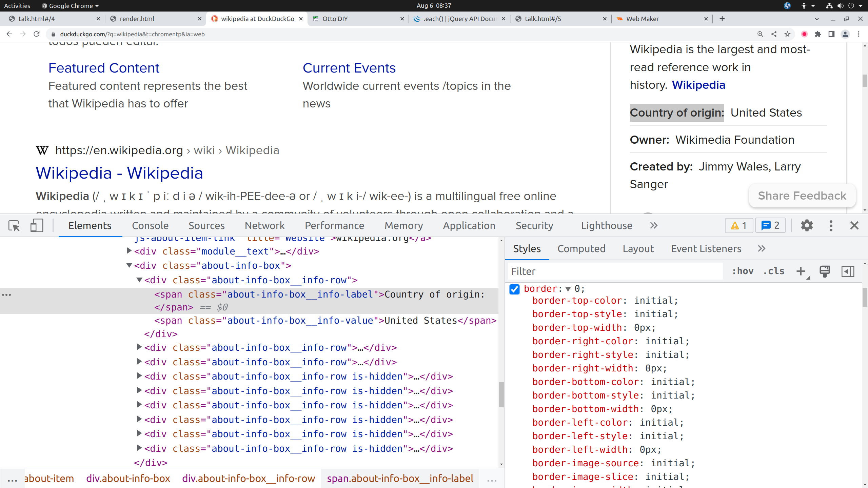Viewport: 868px width, 488px height.
Task: Toggle the .cls element classes panel
Action: 774,271
